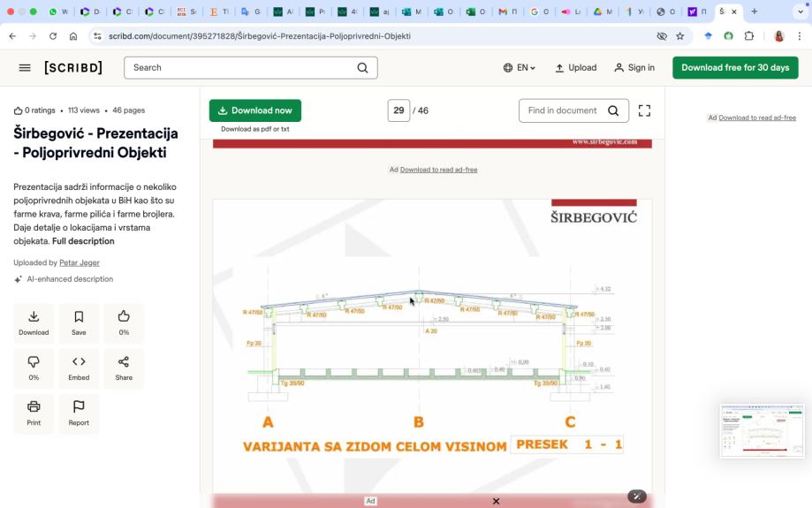Screen dimensions: 812x508
Task: Open uploader Petar Jeger's profile
Action: click(80, 262)
